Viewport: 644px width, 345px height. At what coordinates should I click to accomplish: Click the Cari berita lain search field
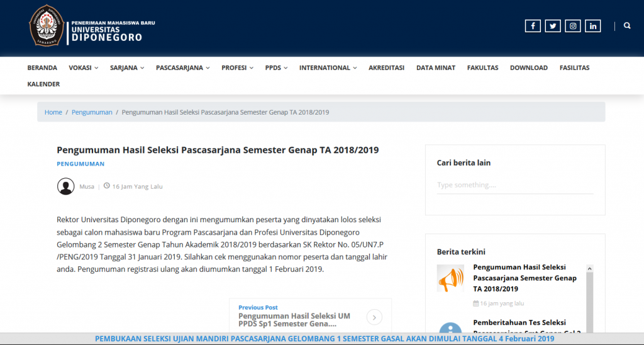pos(514,185)
